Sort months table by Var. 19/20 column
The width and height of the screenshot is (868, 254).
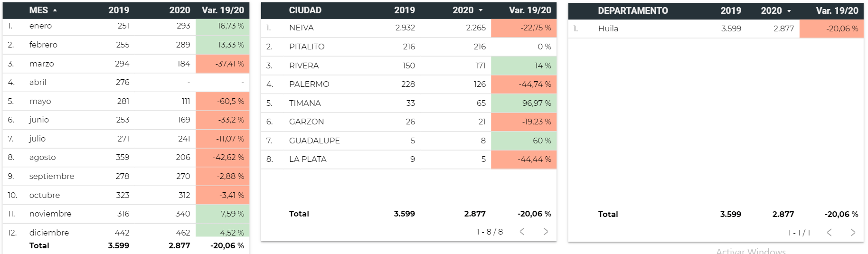(223, 10)
